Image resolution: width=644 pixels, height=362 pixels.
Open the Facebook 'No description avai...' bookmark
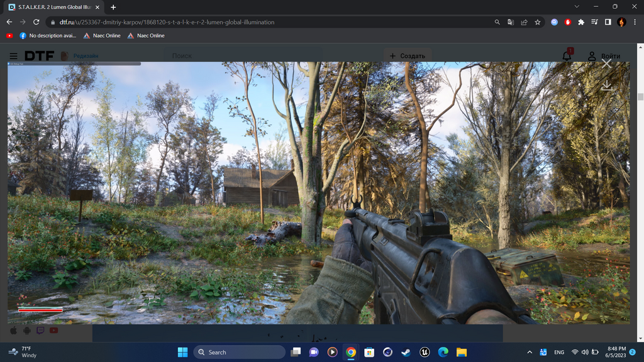click(x=48, y=36)
